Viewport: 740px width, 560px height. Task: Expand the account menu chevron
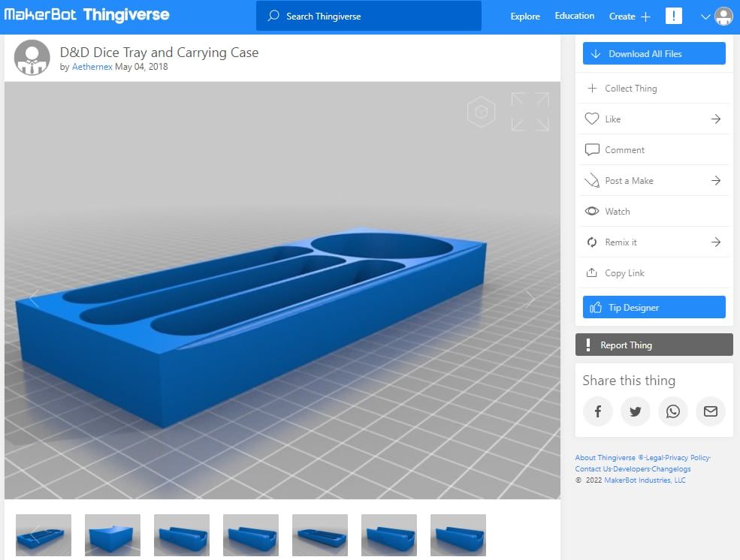705,16
